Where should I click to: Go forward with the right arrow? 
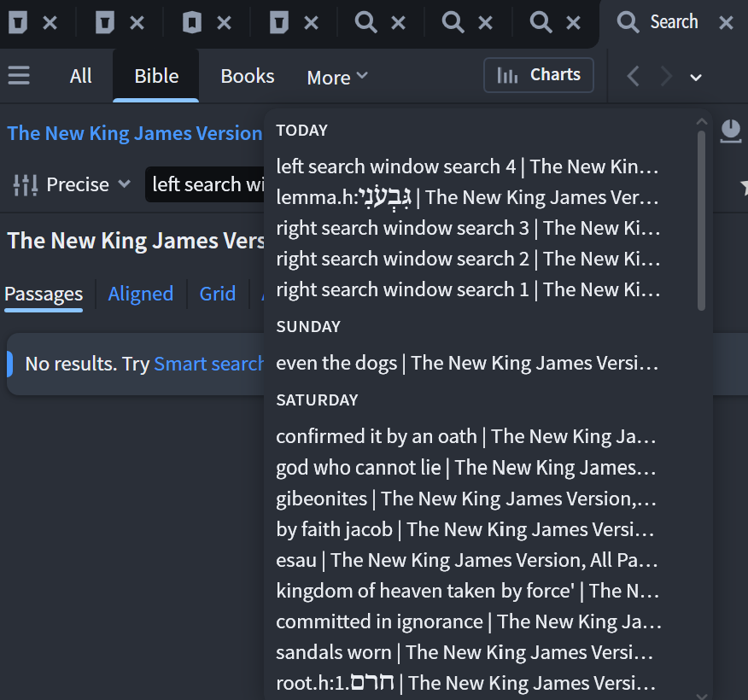pos(665,76)
